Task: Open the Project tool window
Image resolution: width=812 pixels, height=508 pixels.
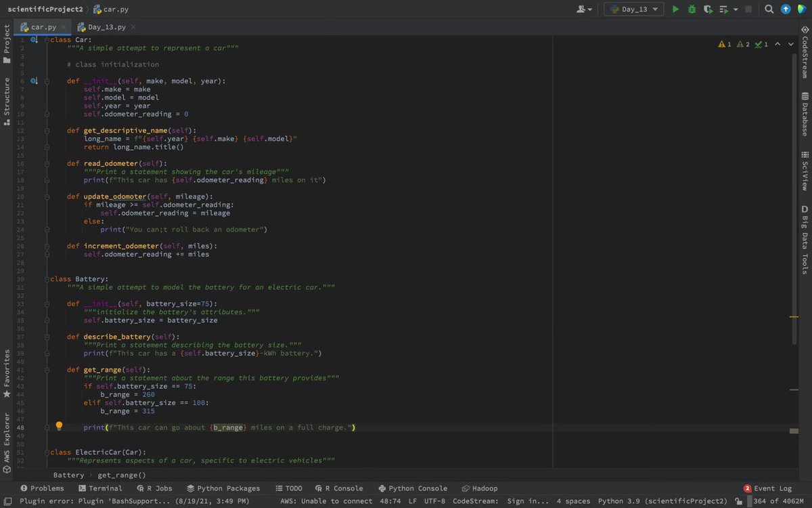Action: tap(7, 45)
